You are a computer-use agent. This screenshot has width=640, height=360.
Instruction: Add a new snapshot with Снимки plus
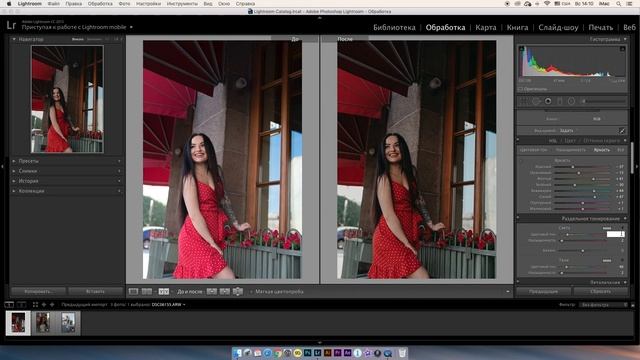pos(119,171)
